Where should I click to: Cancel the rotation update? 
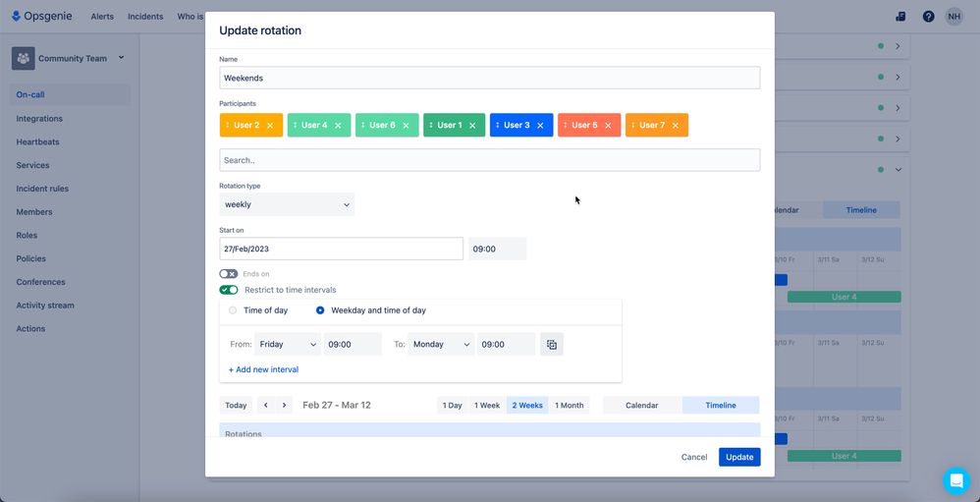694,457
